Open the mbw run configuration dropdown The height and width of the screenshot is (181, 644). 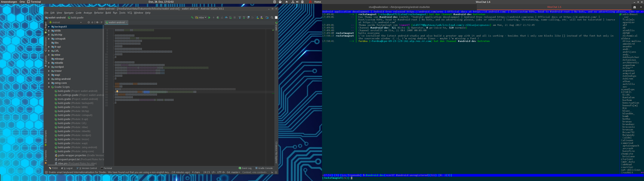pos(201,17)
